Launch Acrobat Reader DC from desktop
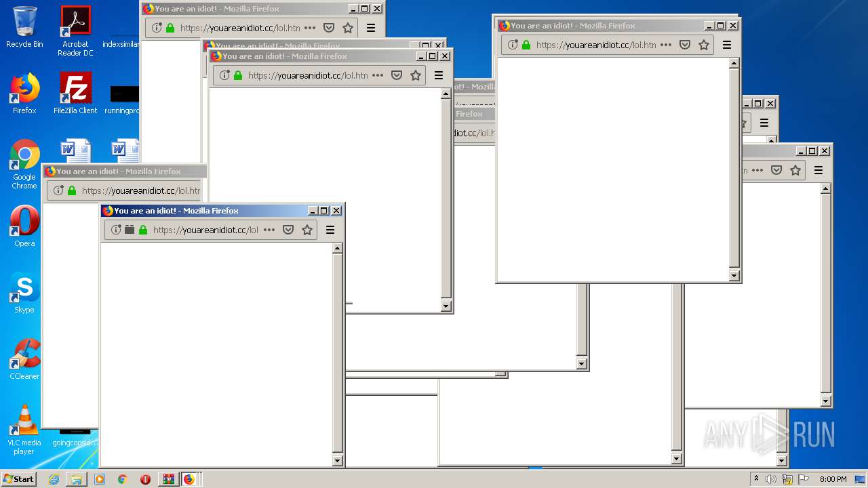Image resolution: width=868 pixels, height=488 pixels. coord(75,31)
